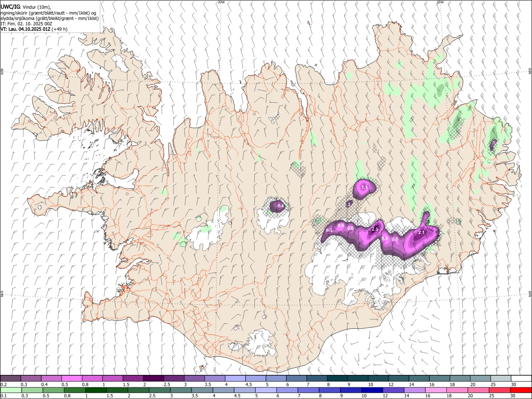Click the crimson 25 rain legend swatch
Image resolution: width=532 pixels, height=399 pixels.
click(500, 390)
